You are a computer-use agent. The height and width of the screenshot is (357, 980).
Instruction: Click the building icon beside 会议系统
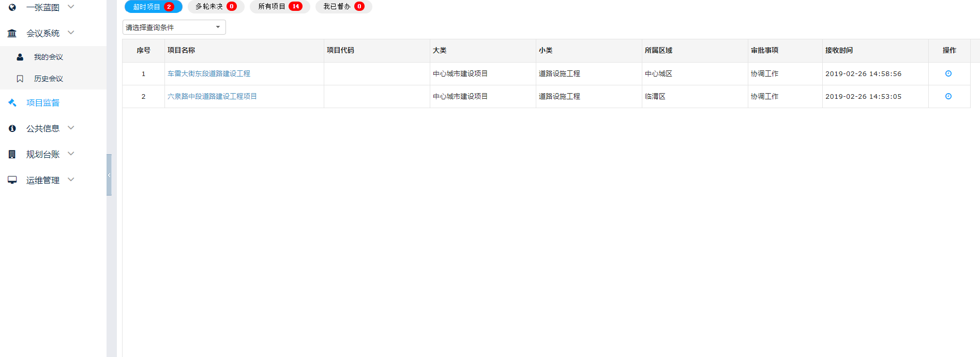[12, 33]
